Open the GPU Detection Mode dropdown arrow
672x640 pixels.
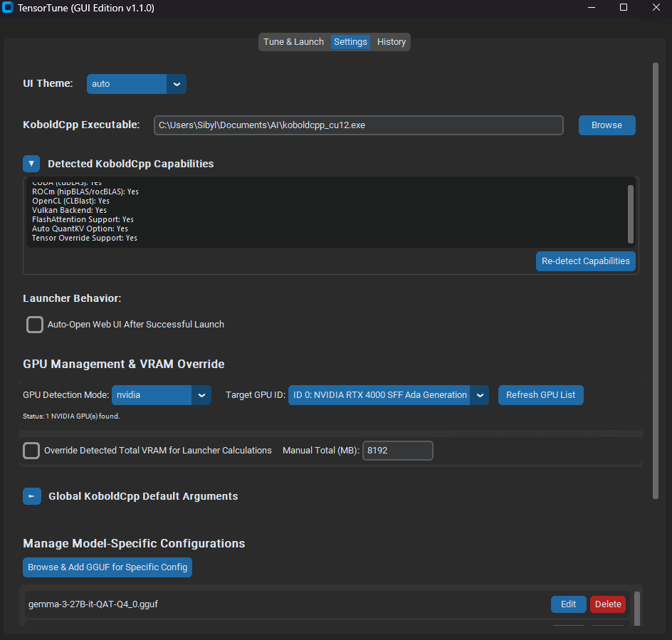201,395
